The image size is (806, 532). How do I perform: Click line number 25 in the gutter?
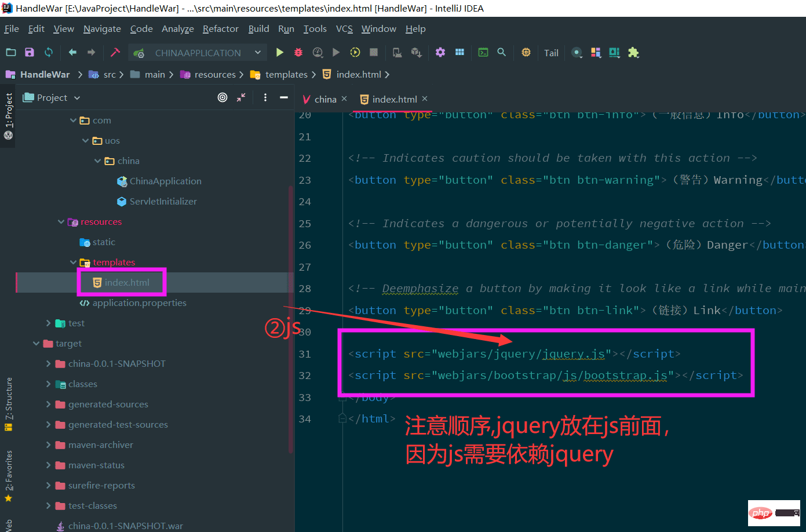tap(305, 224)
